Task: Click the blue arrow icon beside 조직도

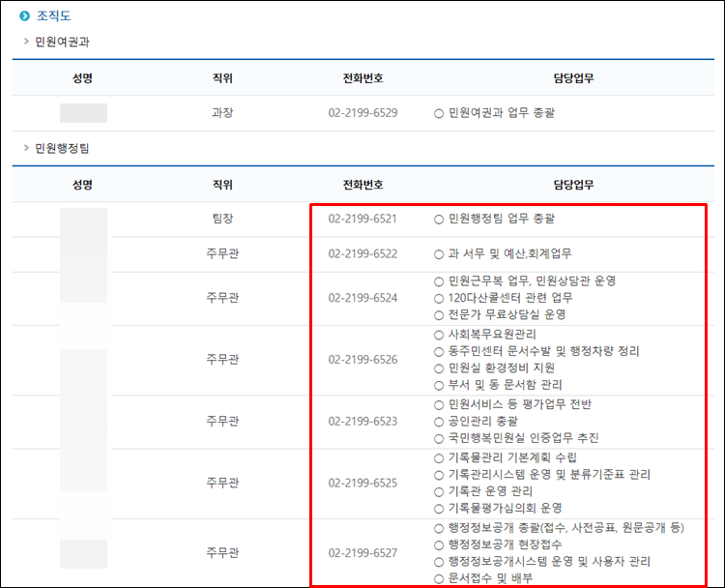Action: (x=24, y=16)
